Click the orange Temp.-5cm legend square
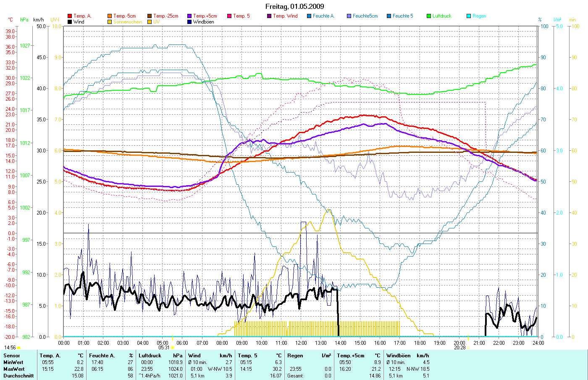The height and width of the screenshot is (380, 588). click(x=110, y=16)
